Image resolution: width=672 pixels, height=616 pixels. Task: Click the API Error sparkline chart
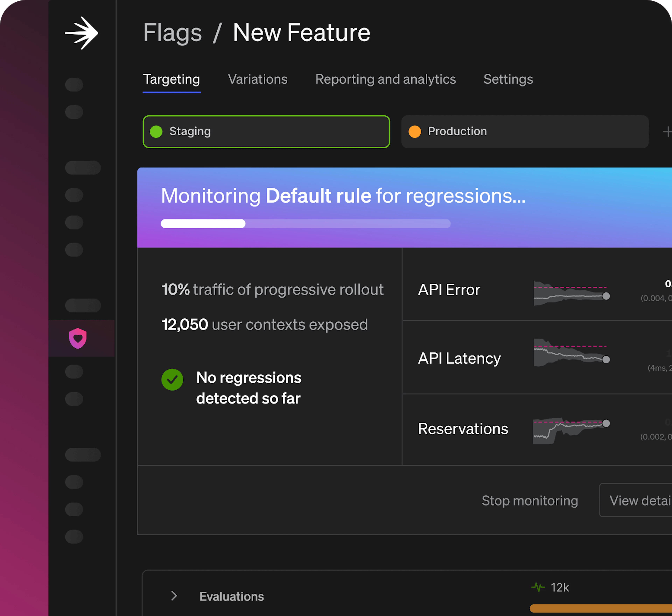572,293
